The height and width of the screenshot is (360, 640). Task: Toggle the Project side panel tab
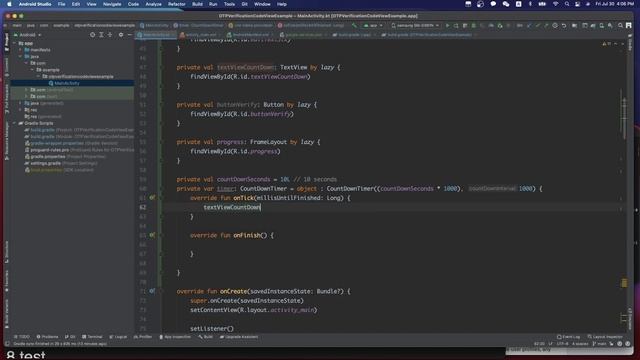7,43
